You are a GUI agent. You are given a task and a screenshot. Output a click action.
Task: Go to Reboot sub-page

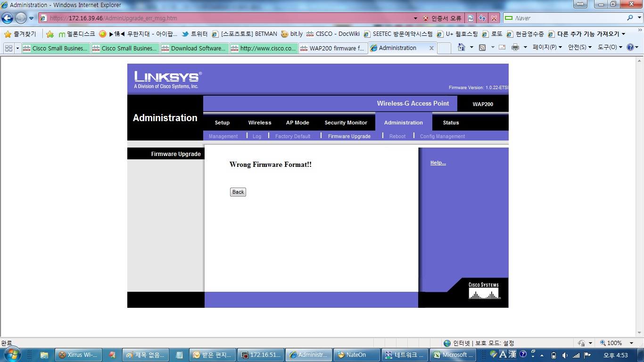pos(397,136)
